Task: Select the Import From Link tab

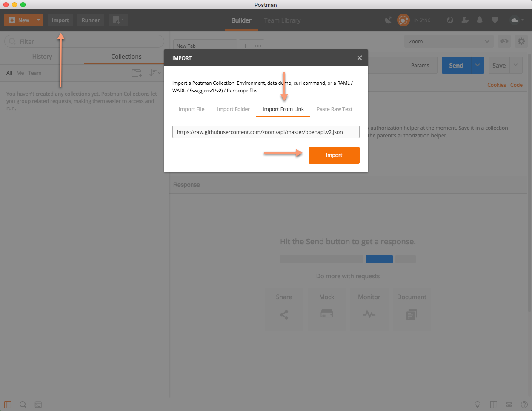Action: 283,109
